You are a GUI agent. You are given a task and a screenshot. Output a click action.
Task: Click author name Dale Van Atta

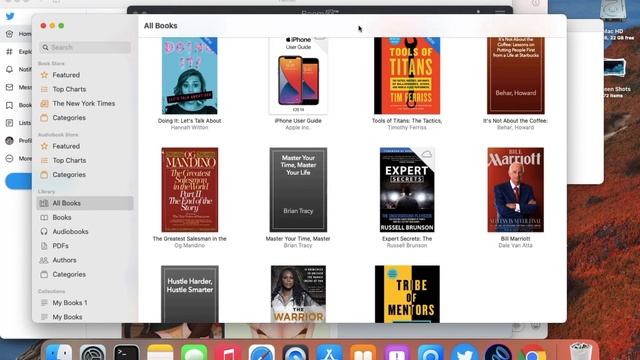click(516, 246)
